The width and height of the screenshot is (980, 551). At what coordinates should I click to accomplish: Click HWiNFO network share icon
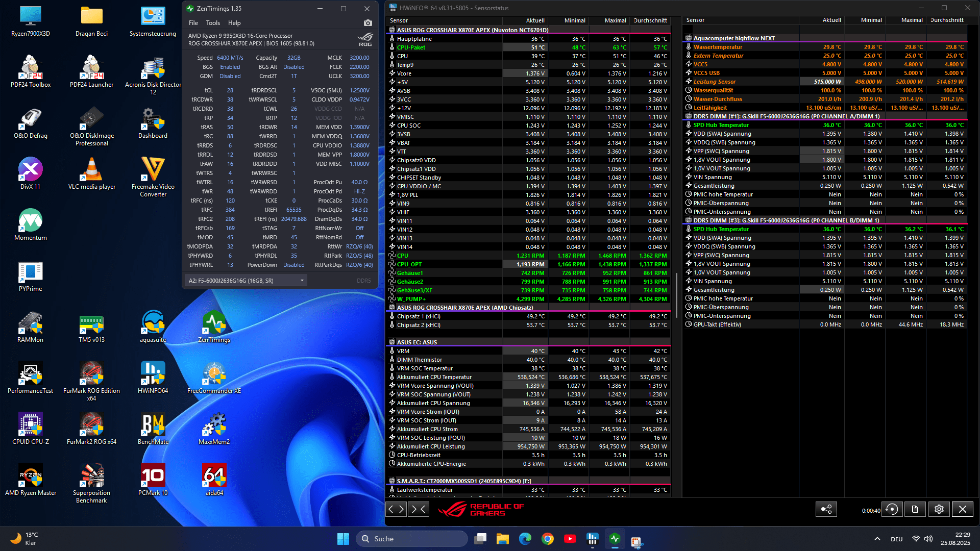(x=826, y=509)
